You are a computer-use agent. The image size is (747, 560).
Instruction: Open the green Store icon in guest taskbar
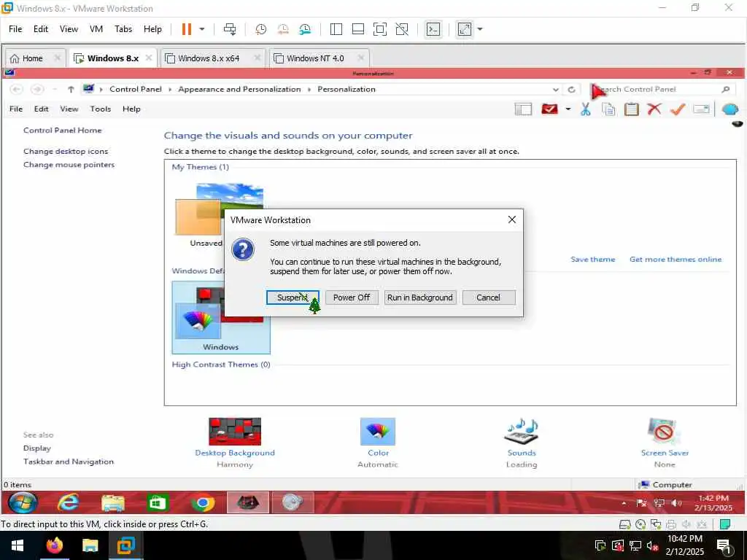coord(158,503)
